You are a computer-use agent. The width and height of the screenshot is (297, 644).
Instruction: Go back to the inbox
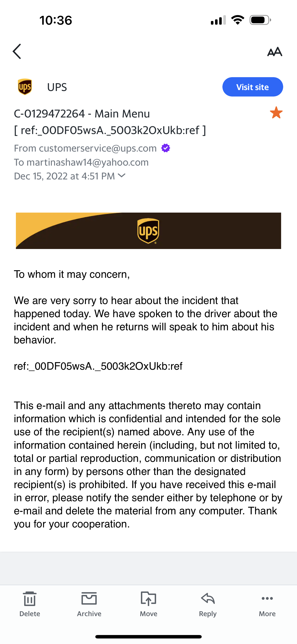(17, 51)
